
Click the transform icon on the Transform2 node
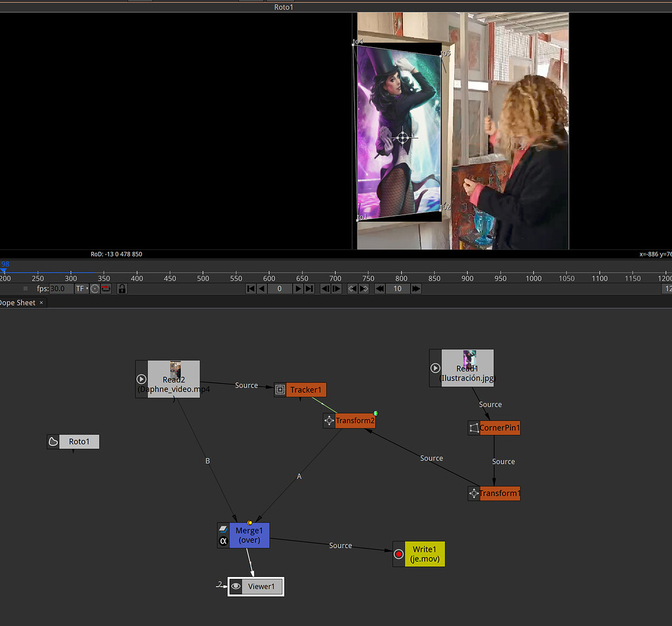point(329,421)
